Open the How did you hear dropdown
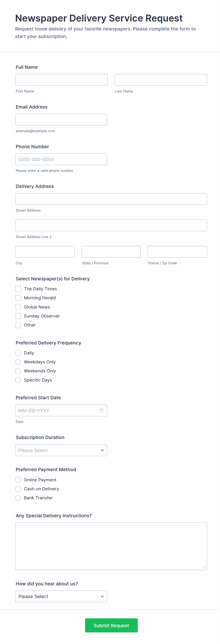 tap(61, 596)
